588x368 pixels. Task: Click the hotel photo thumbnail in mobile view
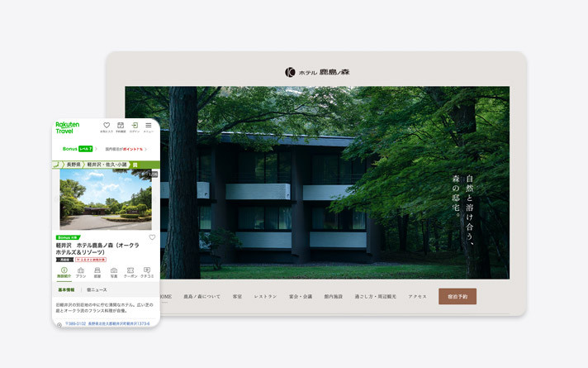pyautogui.click(x=106, y=199)
